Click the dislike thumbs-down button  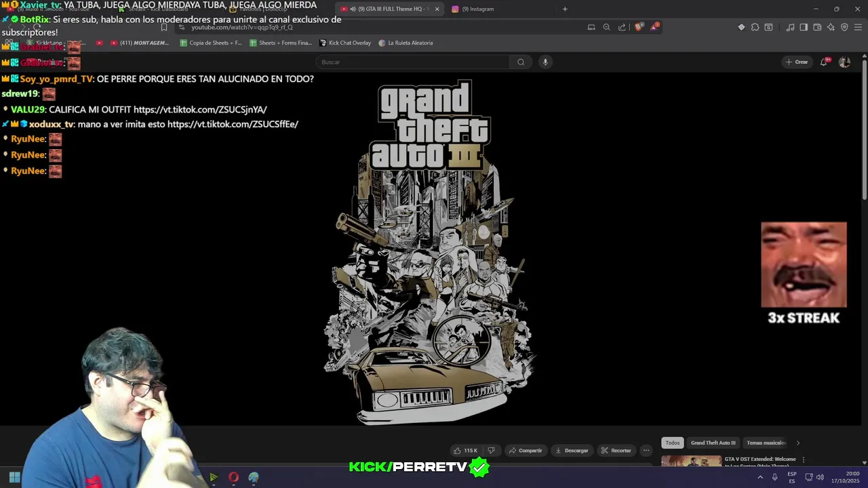(x=492, y=451)
